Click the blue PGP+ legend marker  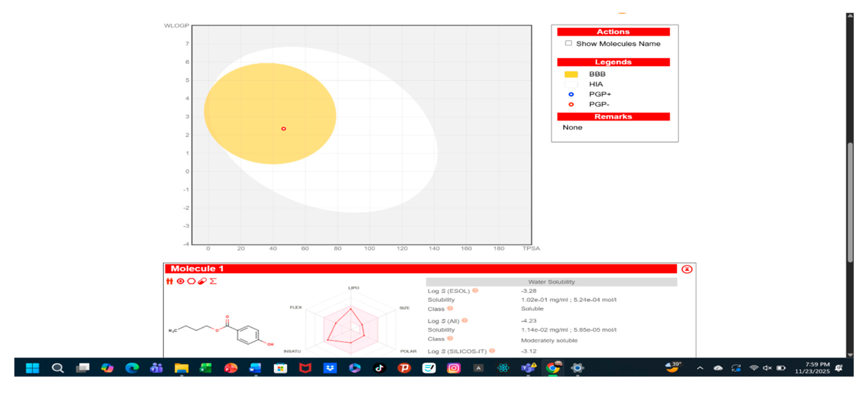tap(571, 94)
